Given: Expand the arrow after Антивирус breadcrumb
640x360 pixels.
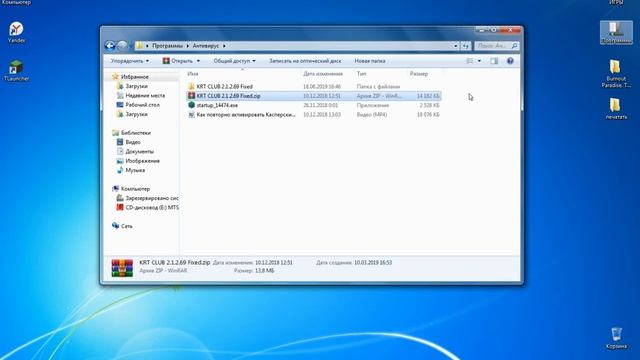Looking at the screenshot, I should tap(224, 46).
